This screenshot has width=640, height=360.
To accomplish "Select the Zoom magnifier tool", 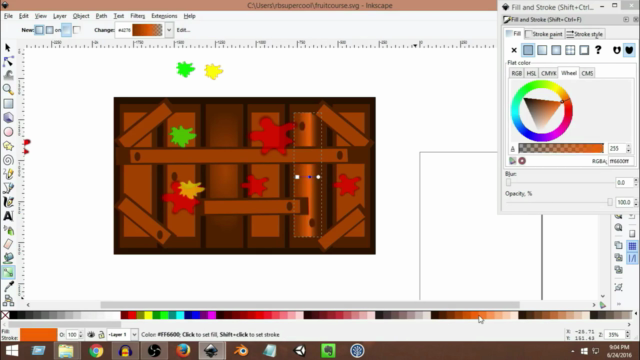I will 8,89.
